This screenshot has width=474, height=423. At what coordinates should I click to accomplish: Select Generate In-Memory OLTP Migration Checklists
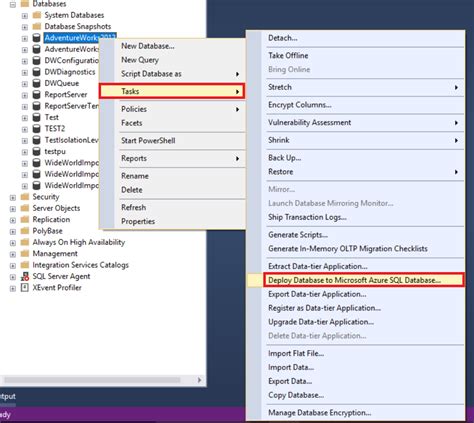point(355,249)
